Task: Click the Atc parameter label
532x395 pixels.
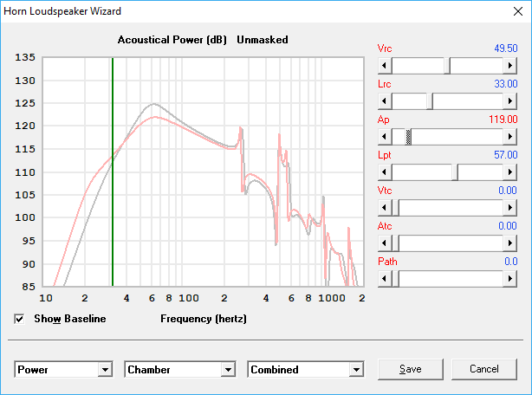Action: point(385,226)
